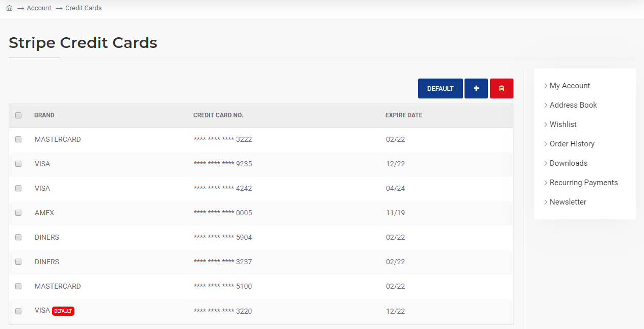The image size is (644, 329).
Task: Go to Wishlist in sidebar
Action: tap(563, 124)
